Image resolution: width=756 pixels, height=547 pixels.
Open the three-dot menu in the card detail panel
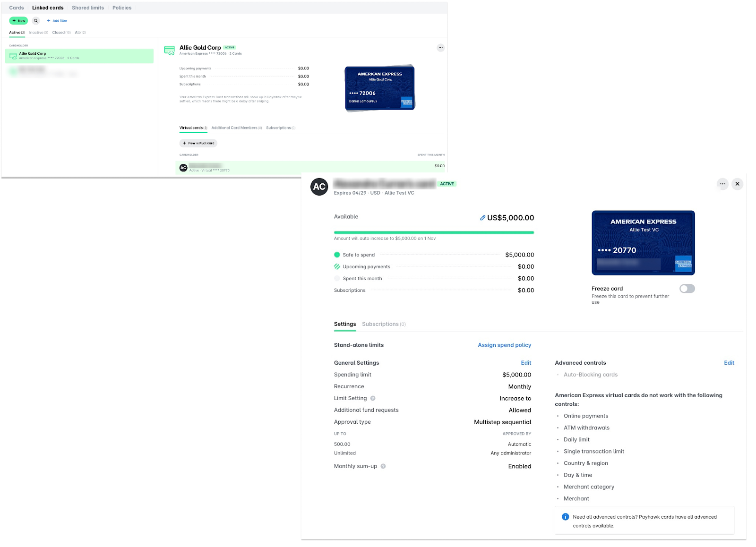pyautogui.click(x=722, y=184)
